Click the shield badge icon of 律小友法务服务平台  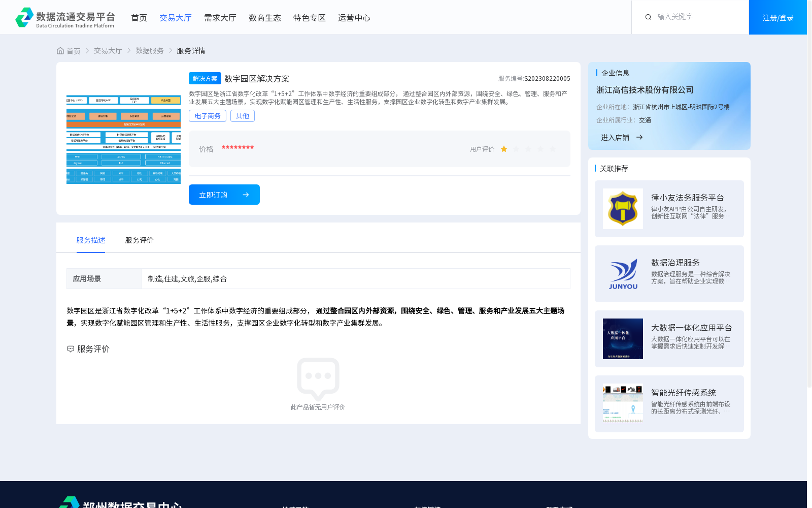coord(623,208)
